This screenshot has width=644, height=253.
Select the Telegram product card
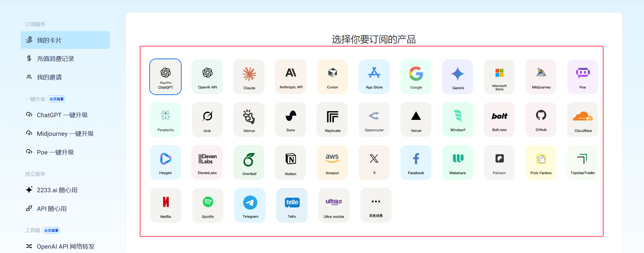[250, 205]
